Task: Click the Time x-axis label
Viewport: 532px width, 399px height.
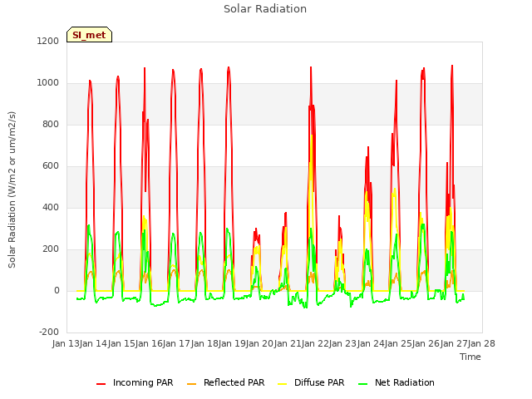Action: [470, 357]
